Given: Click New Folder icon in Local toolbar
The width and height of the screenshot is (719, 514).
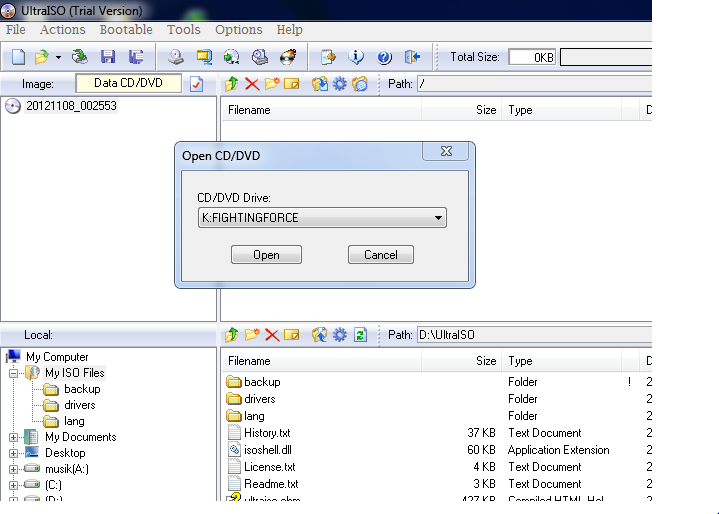Looking at the screenshot, I should [x=252, y=335].
